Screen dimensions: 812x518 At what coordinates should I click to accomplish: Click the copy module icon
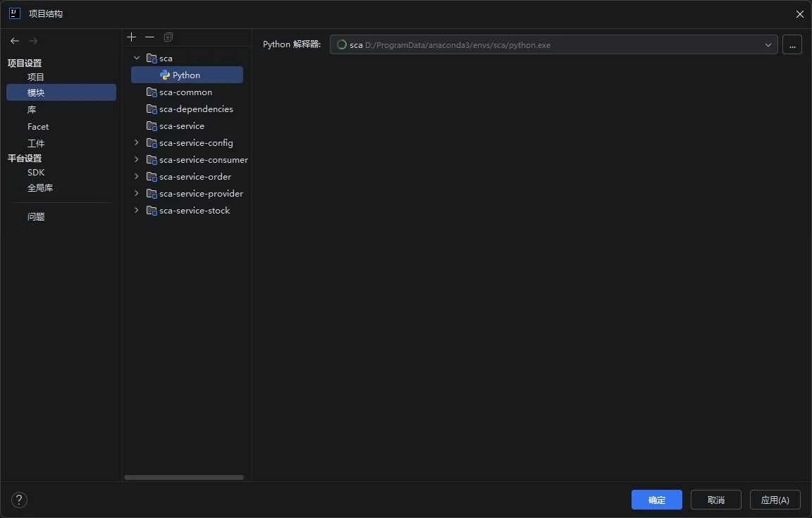pyautogui.click(x=168, y=37)
